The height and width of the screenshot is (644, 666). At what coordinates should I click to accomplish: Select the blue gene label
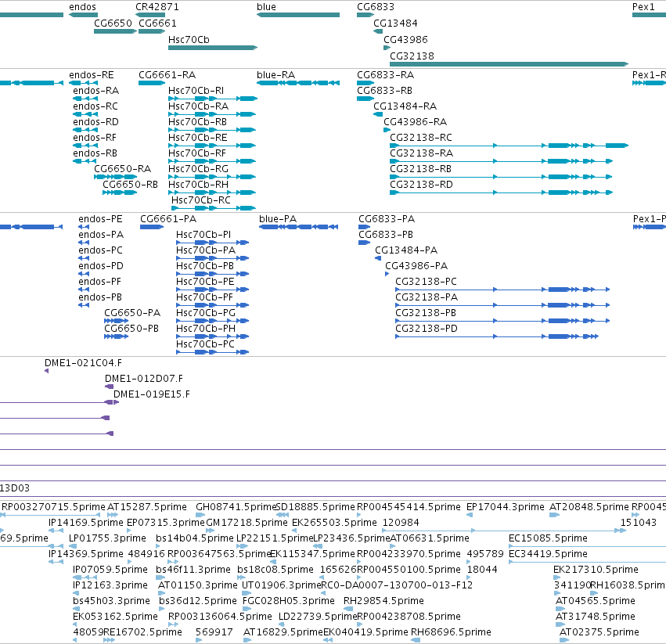(266, 7)
